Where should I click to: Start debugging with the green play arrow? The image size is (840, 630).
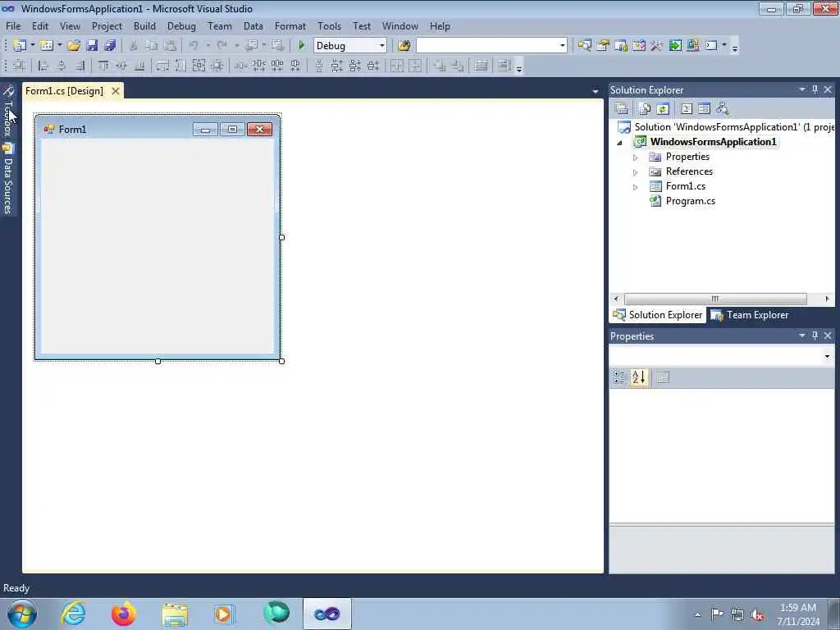click(x=301, y=46)
